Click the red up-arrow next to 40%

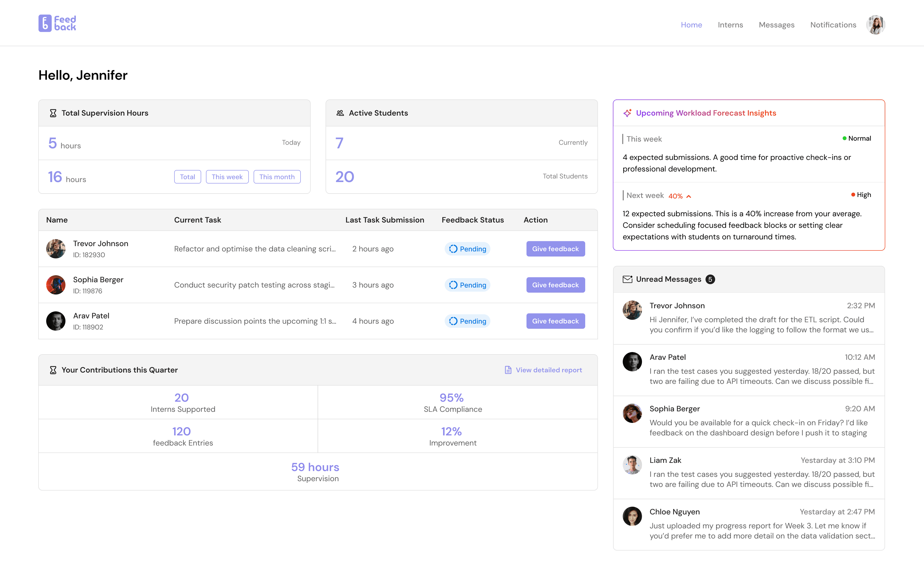pos(689,196)
